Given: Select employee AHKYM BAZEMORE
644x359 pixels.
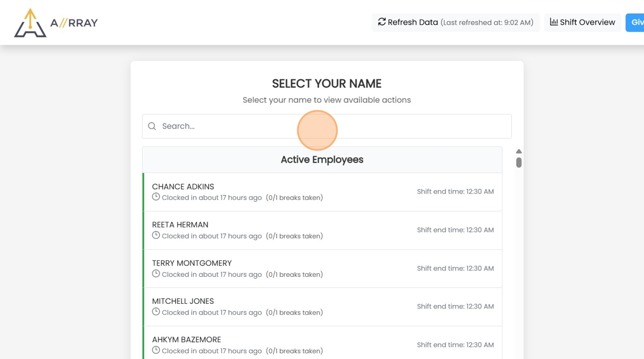Looking at the screenshot, I should pos(323,342).
